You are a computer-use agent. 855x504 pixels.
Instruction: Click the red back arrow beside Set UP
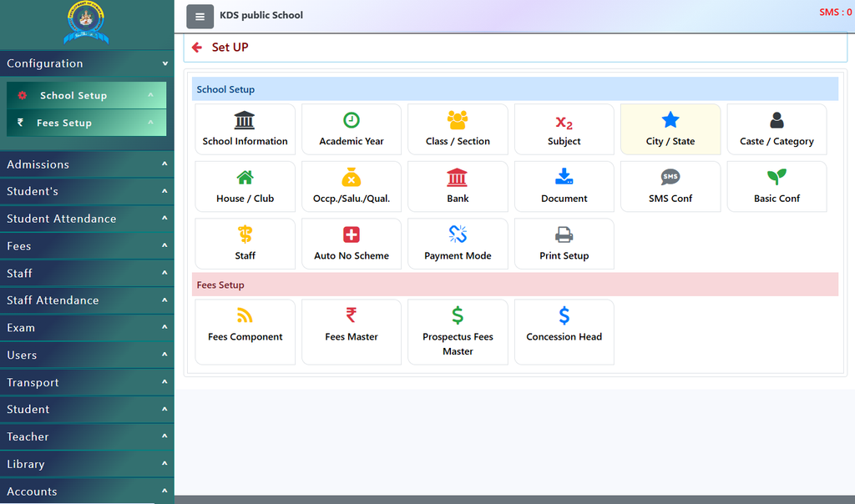click(197, 48)
